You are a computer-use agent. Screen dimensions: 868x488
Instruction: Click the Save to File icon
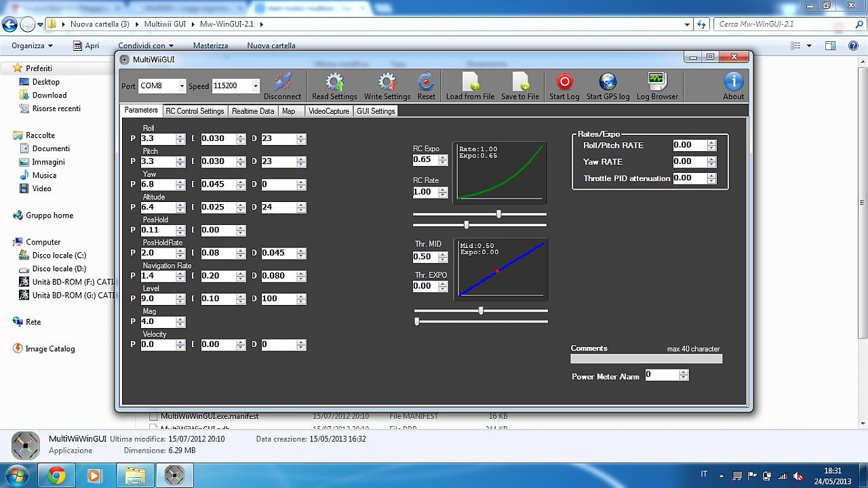[520, 82]
